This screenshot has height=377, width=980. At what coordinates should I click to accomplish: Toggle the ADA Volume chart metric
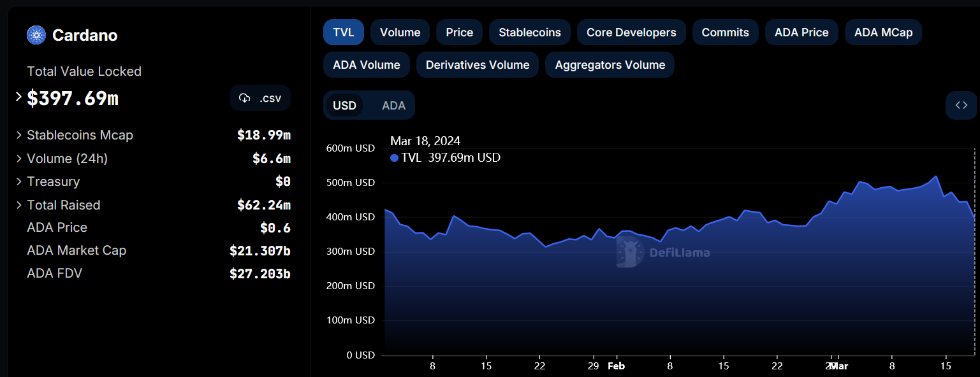(367, 65)
